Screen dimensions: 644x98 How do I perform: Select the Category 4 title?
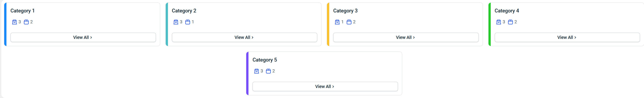point(507,11)
